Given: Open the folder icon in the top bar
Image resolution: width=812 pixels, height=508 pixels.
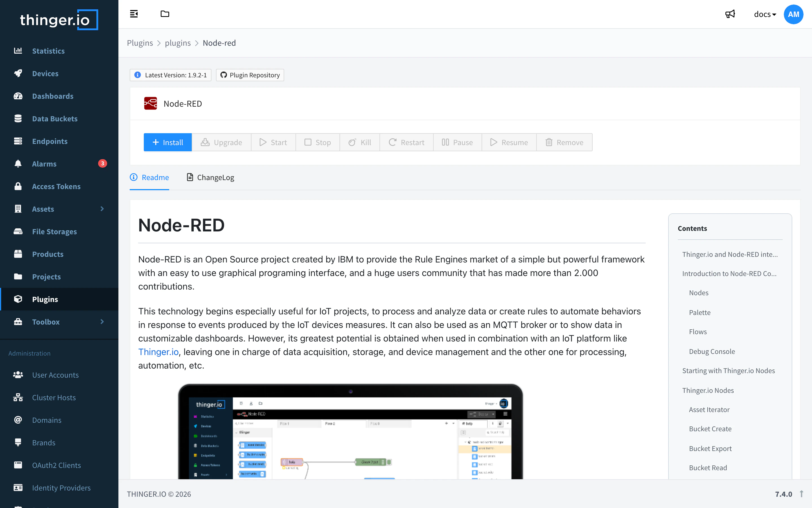Looking at the screenshot, I should point(165,14).
